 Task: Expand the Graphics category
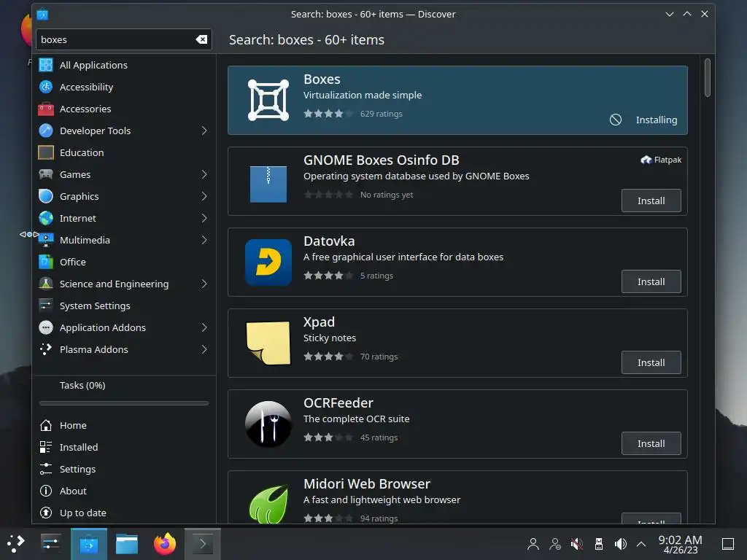coord(204,196)
